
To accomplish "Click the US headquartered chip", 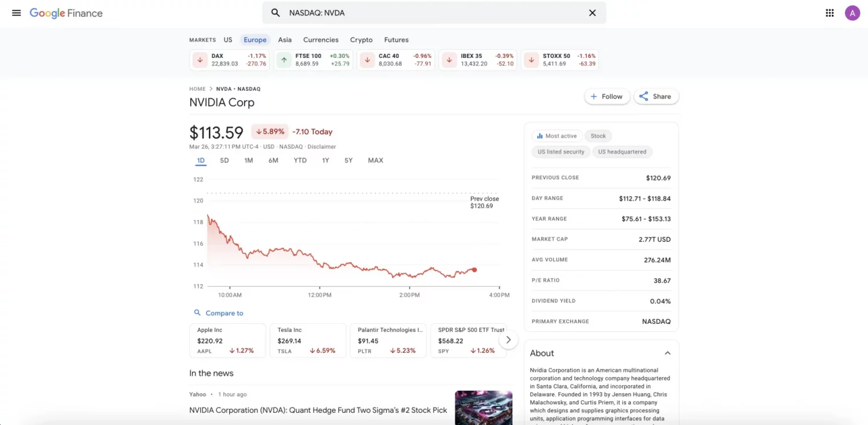I will [622, 151].
